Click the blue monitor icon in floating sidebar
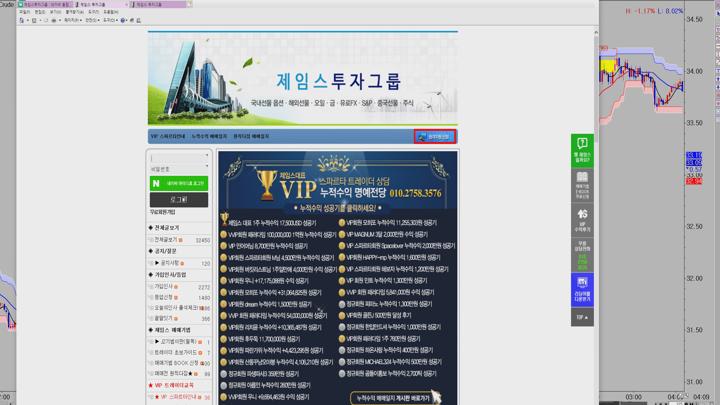Viewport: 720px width, 405px height. click(582, 289)
